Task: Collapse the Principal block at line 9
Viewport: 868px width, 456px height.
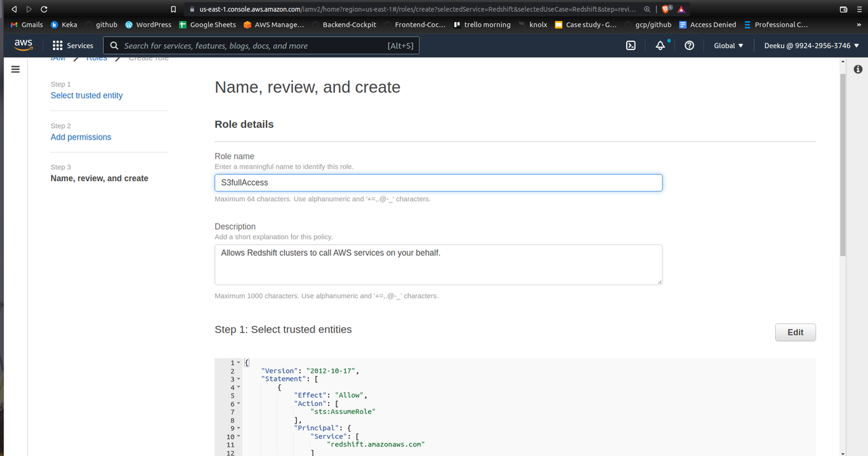Action: coord(238,428)
